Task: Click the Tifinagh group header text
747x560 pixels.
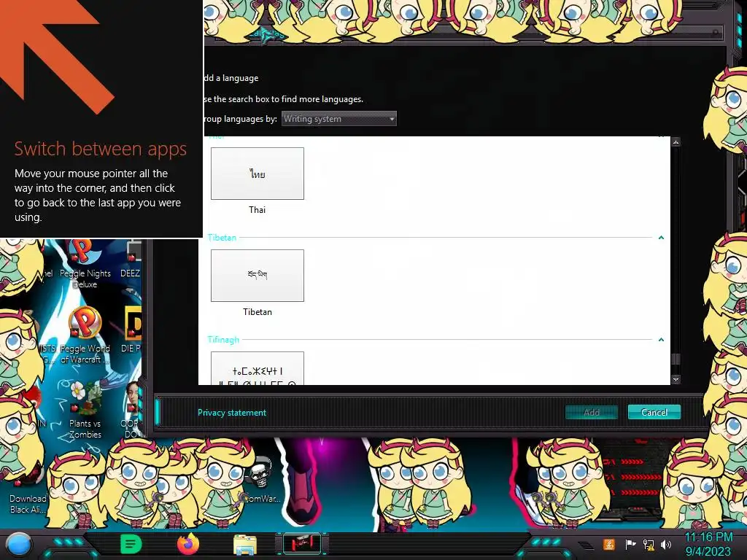Action: pyautogui.click(x=223, y=340)
